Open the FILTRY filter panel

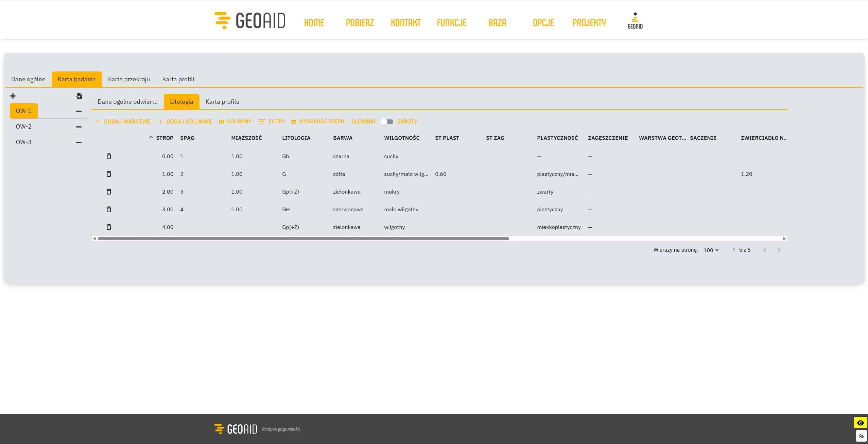coord(272,121)
